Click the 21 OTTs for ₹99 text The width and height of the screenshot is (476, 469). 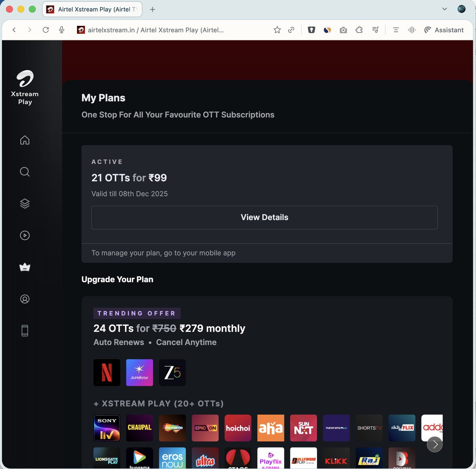[129, 178]
